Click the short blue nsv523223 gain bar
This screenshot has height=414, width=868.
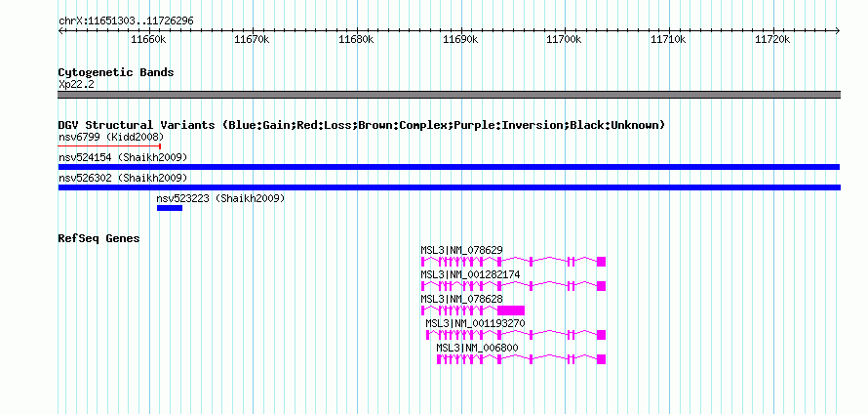[170, 208]
